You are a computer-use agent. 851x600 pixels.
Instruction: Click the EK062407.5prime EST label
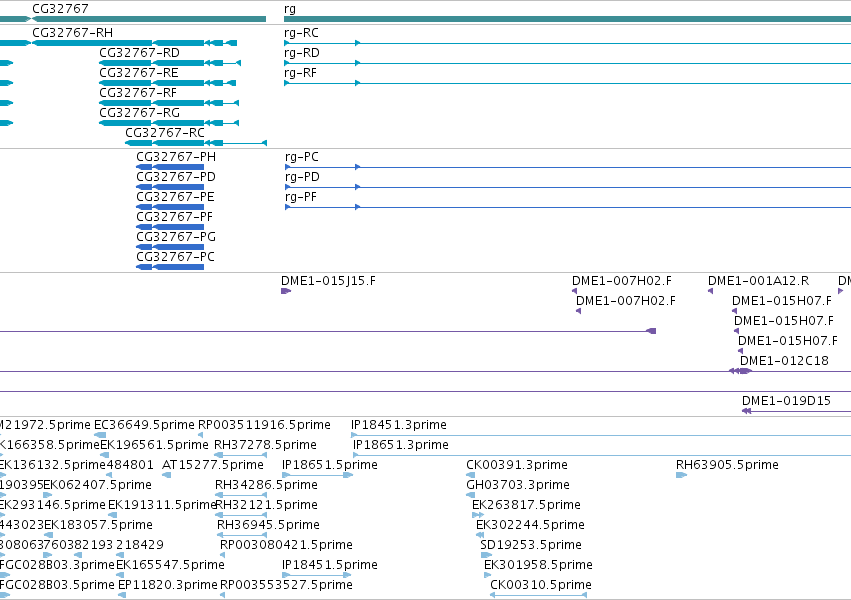pyautogui.click(x=98, y=485)
